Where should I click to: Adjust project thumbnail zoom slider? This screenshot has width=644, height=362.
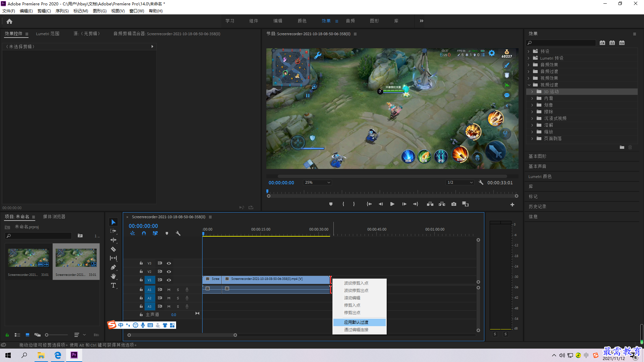[56, 335]
